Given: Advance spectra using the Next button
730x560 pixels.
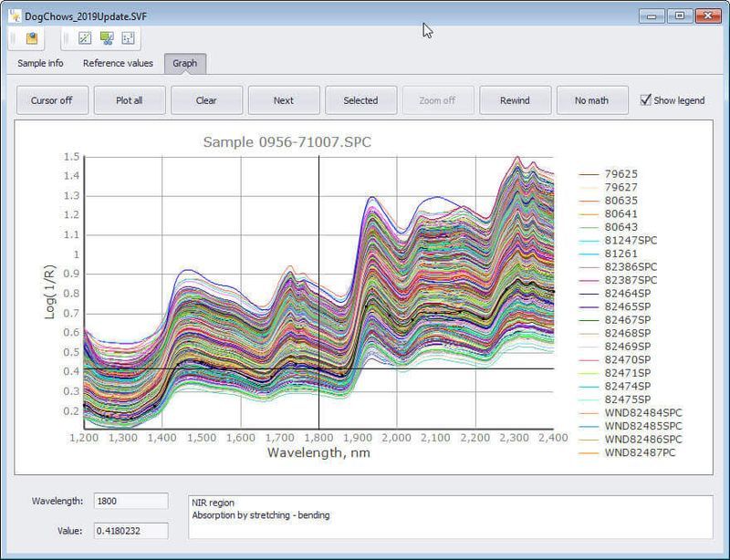Looking at the screenshot, I should [x=283, y=100].
